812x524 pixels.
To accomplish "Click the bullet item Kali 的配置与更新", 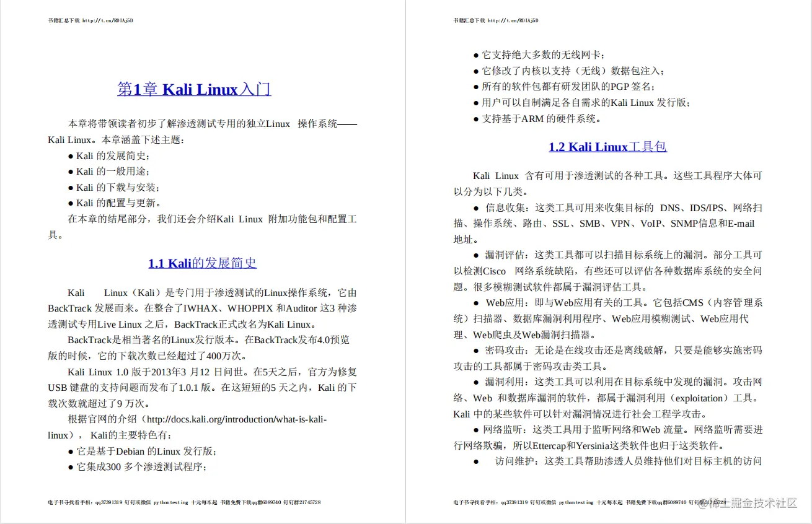I will pos(112,203).
